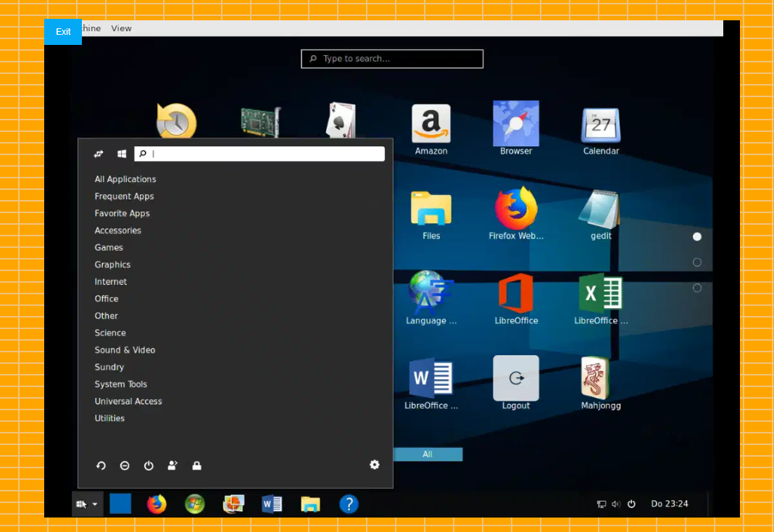Open the Utilities category
Screen dimensions: 774x532
point(109,418)
